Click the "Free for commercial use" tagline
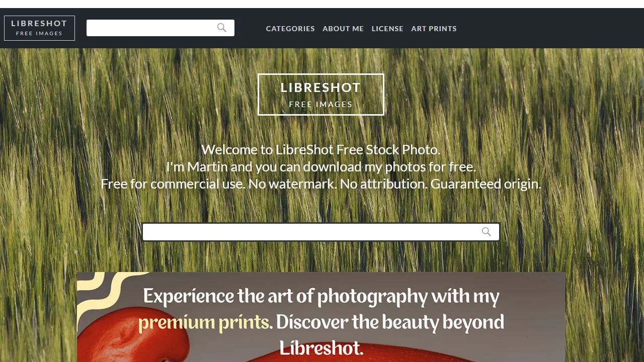This screenshot has height=362, width=644. [x=321, y=184]
